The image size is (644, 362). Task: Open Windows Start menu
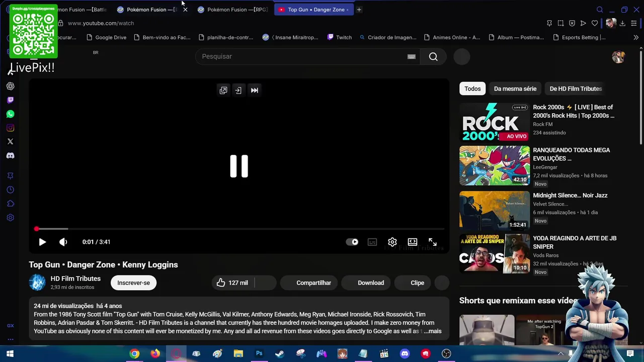click(x=10, y=354)
